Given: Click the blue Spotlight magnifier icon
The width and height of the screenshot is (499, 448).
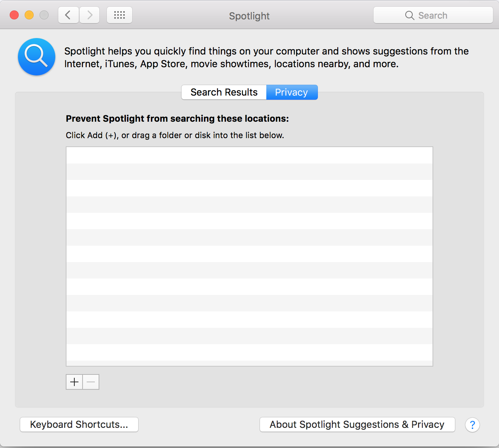Looking at the screenshot, I should click(37, 57).
